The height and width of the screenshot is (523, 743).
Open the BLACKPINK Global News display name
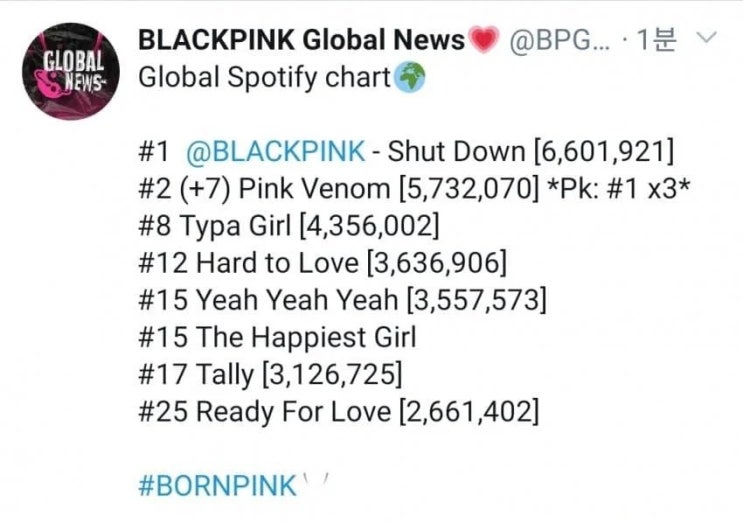point(301,39)
